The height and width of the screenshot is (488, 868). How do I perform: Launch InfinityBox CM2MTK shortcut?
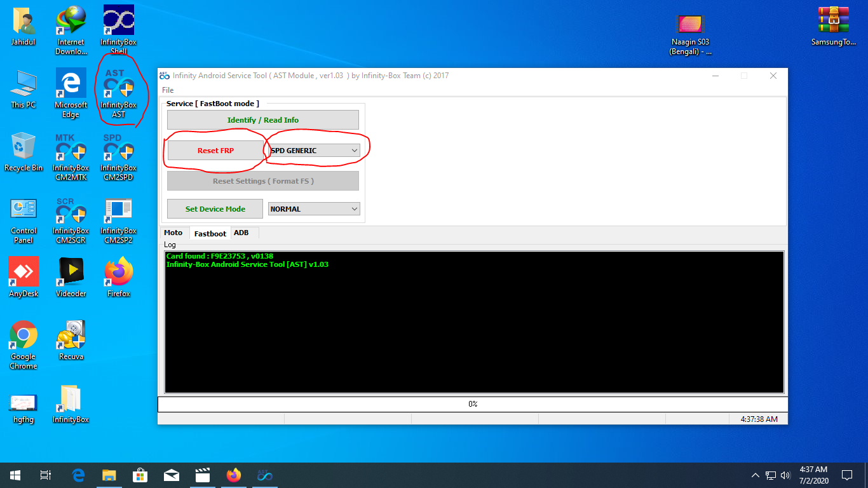[71, 156]
